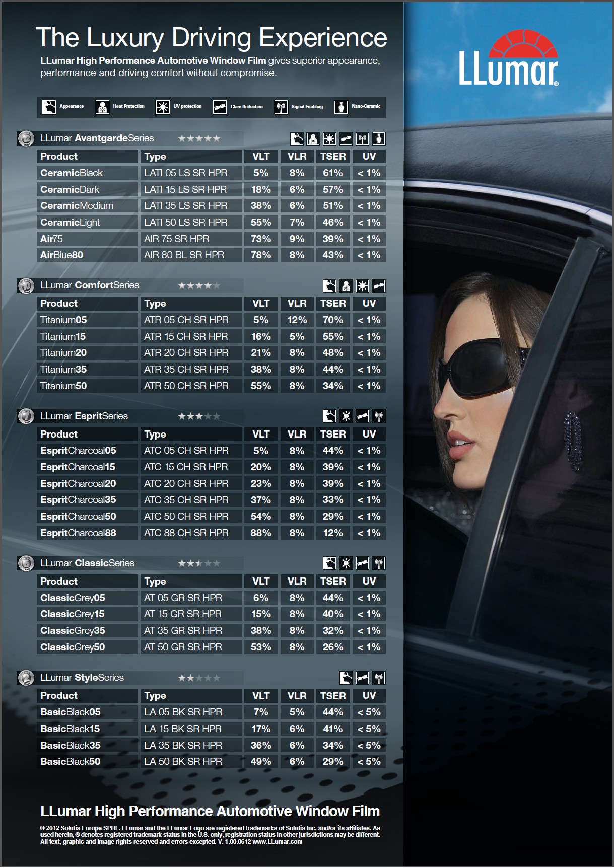Click the round badge left of LLumar AvantgardeSeries
This screenshot has width=614, height=868.
pos(26,138)
